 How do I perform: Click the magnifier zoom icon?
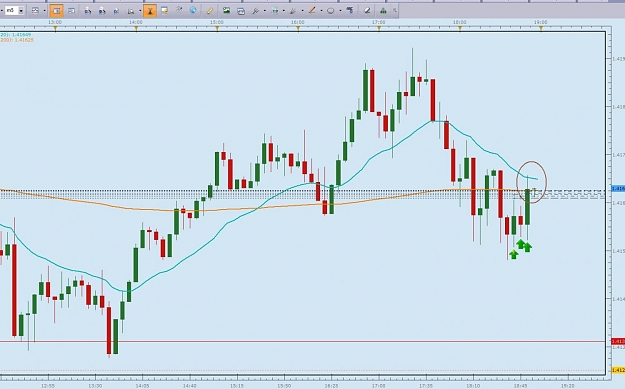point(131,11)
